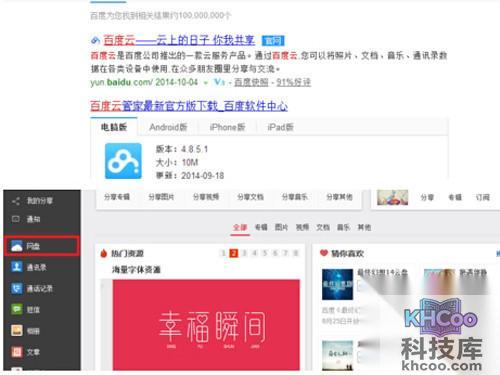
Task: Open the dark blue thumbnail under 猜你喜欢
Action: [x=337, y=284]
